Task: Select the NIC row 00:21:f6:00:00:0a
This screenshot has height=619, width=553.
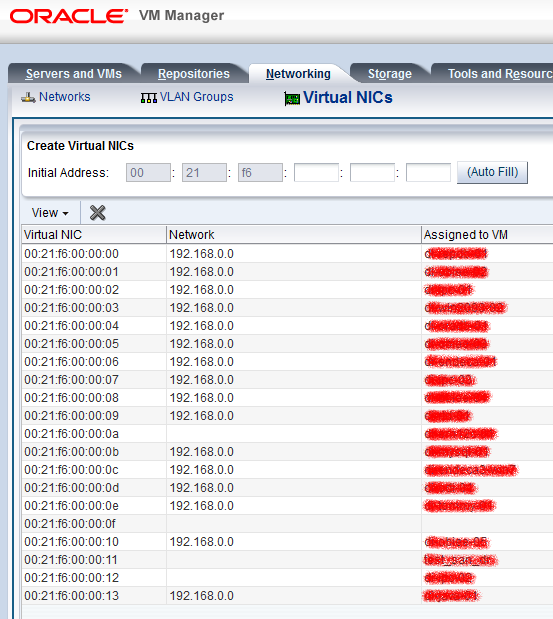Action: pos(287,434)
